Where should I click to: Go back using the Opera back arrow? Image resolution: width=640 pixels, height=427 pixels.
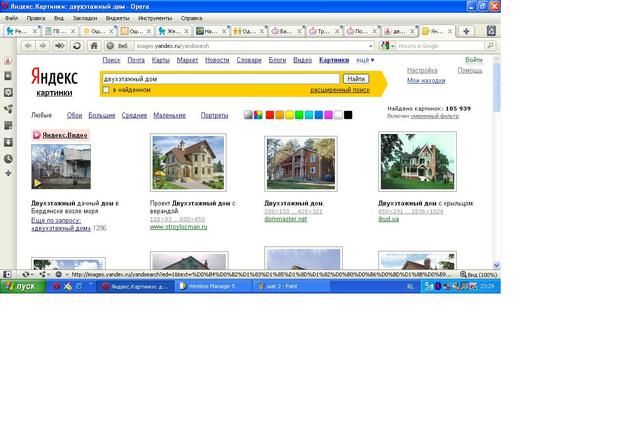point(28,46)
